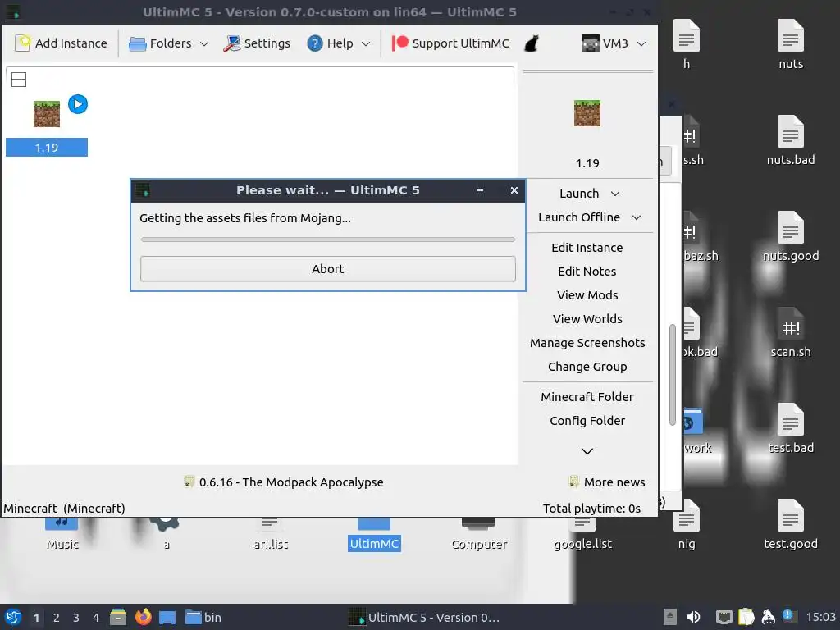The height and width of the screenshot is (630, 840).
Task: Click the 1.19 name in side panel
Action: (x=587, y=163)
